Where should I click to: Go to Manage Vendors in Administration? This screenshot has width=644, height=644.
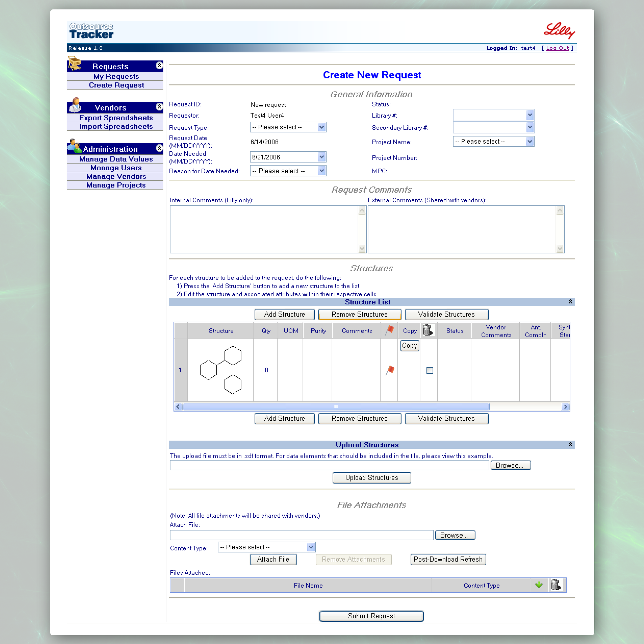[116, 176]
